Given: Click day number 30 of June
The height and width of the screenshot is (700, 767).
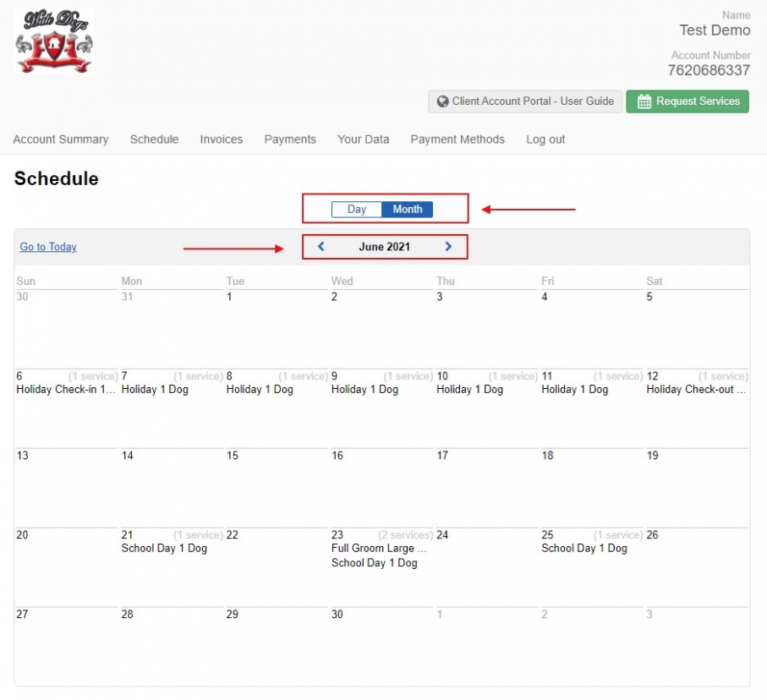Looking at the screenshot, I should pyautogui.click(x=337, y=615).
